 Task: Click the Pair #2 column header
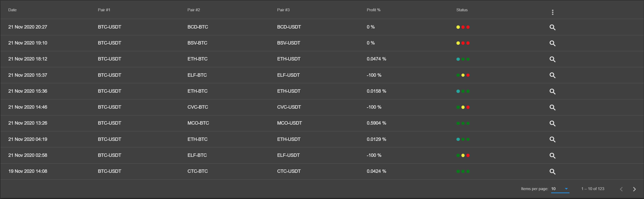(194, 10)
